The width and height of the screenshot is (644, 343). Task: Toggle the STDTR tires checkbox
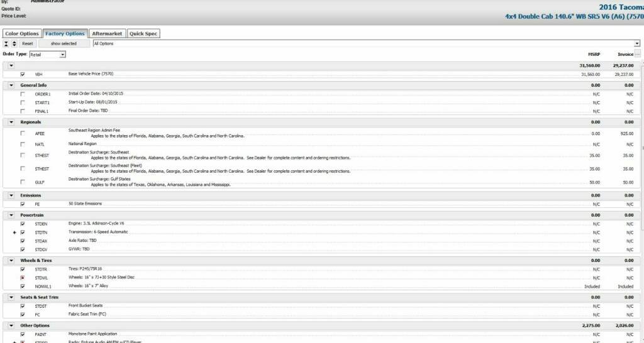click(23, 269)
